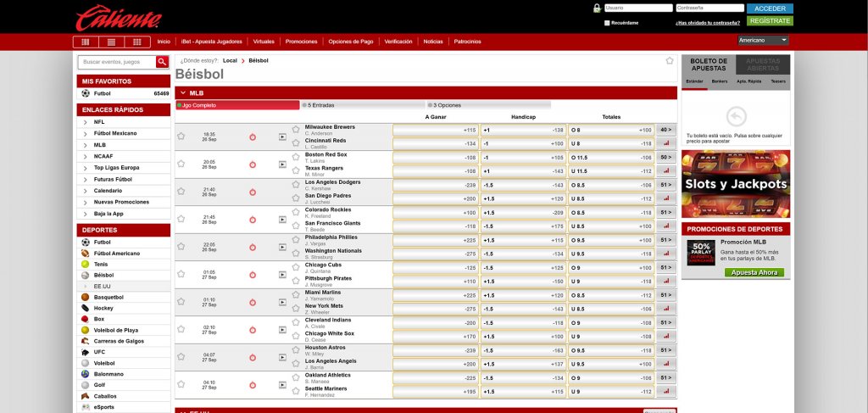The height and width of the screenshot is (413, 868).
Task: Click the ACCEDER login button
Action: coord(770,8)
